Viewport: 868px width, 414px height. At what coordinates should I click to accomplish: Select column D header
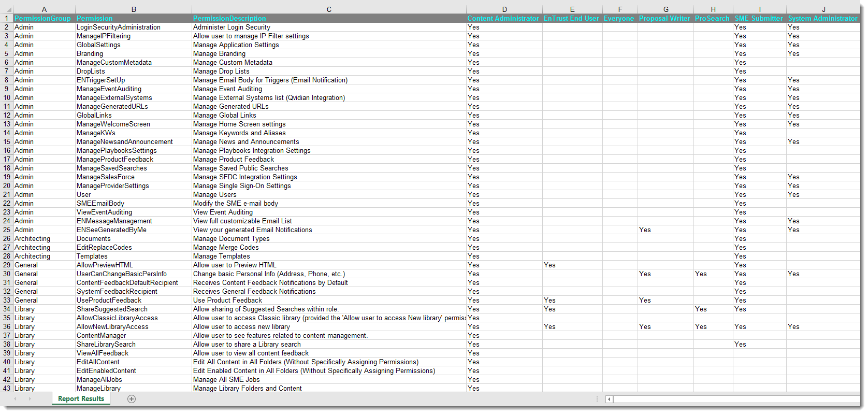coord(504,9)
